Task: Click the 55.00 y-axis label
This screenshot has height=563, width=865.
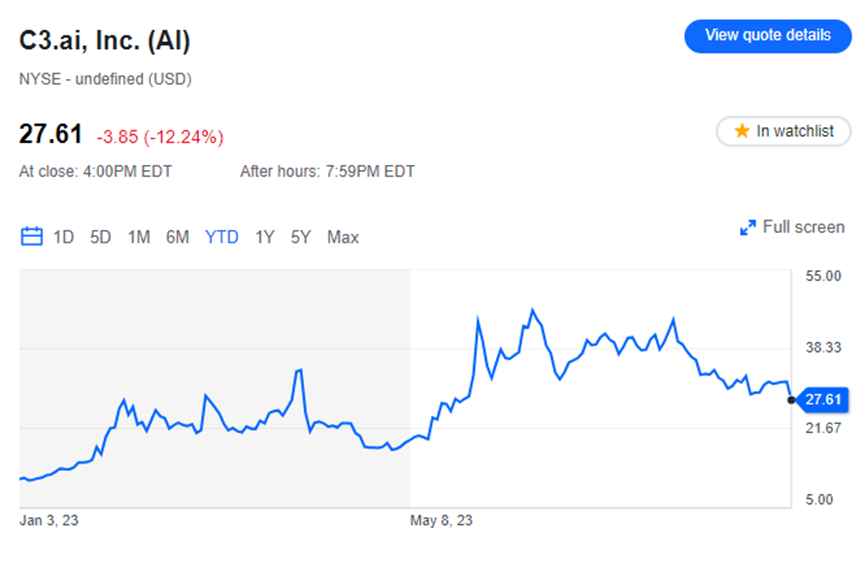Action: (x=824, y=276)
